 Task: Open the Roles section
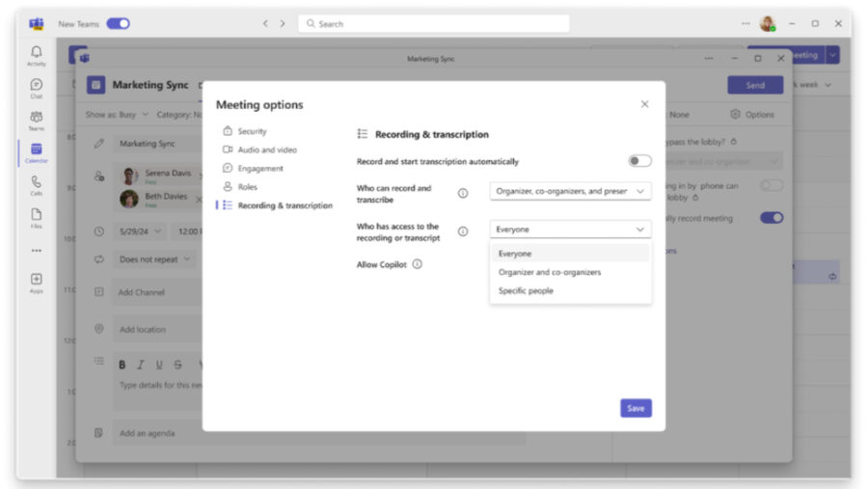click(240, 186)
